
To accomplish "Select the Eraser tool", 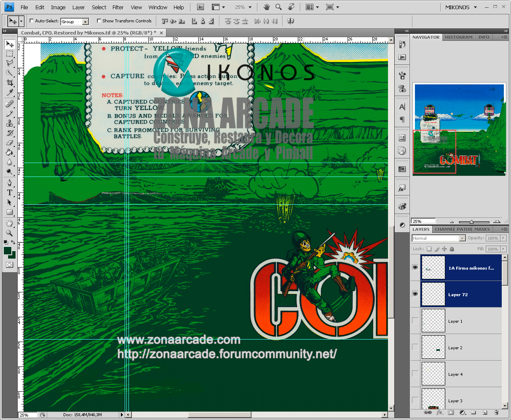I will pos(9,143).
